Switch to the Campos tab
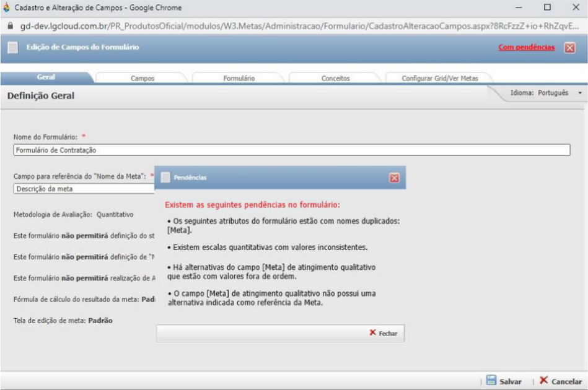This screenshot has width=588, height=390. point(143,79)
